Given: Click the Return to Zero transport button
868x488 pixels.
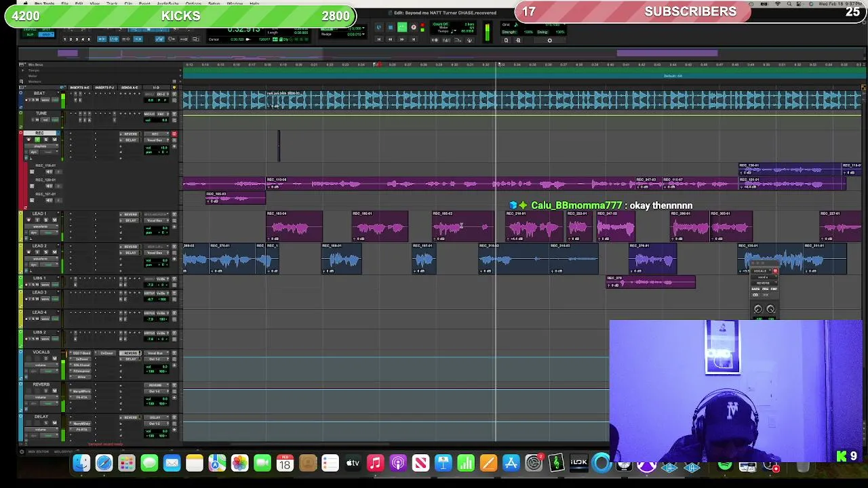Looking at the screenshot, I should pyautogui.click(x=379, y=39).
